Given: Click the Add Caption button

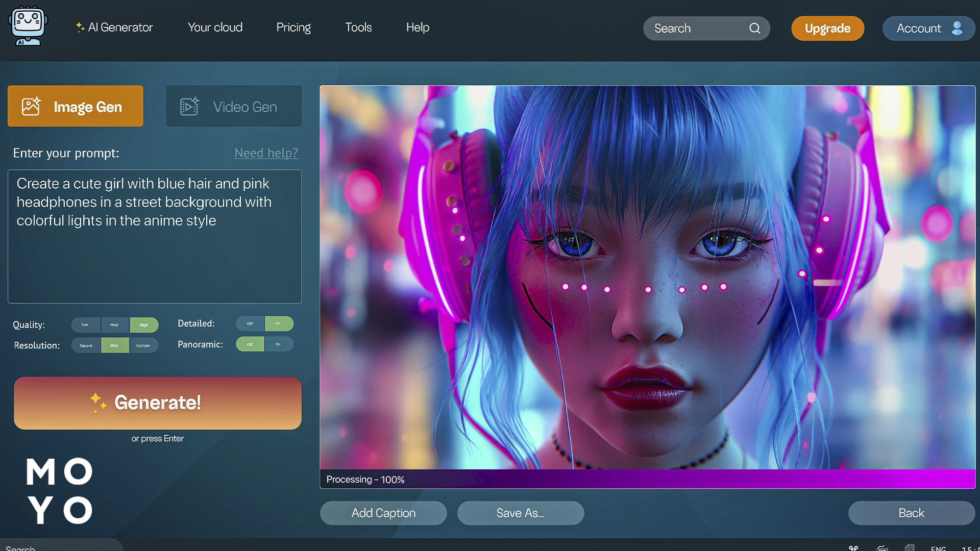Looking at the screenshot, I should point(384,513).
